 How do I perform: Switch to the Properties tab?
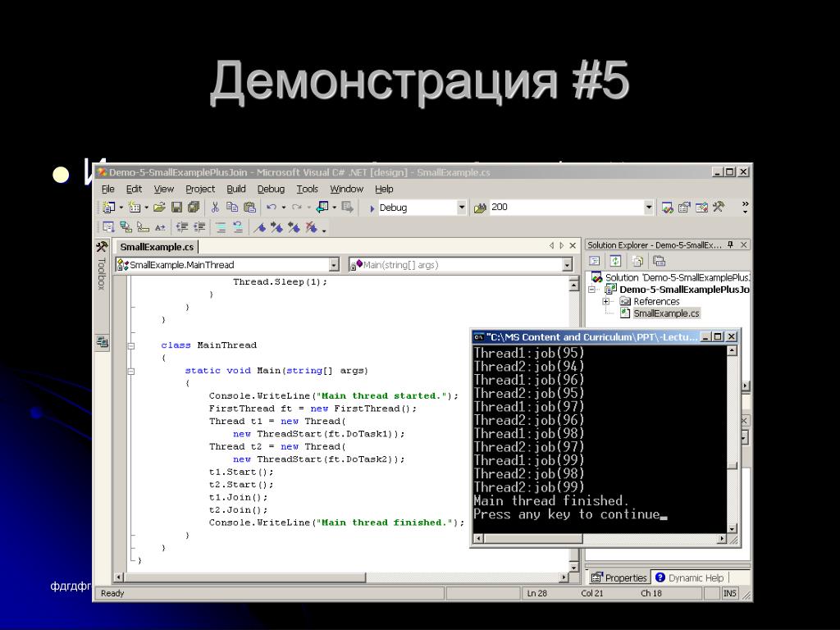(619, 578)
